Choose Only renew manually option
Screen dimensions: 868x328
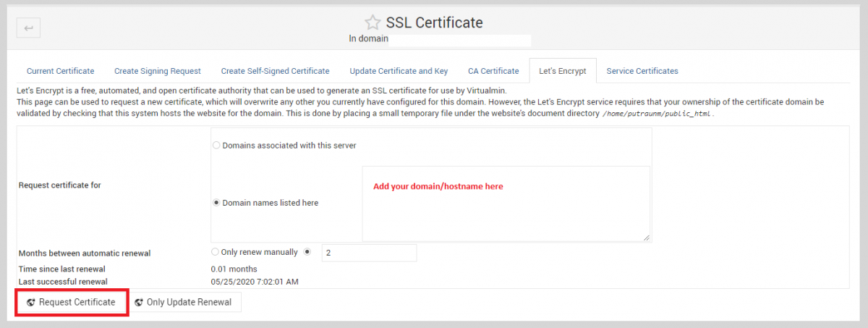click(215, 252)
